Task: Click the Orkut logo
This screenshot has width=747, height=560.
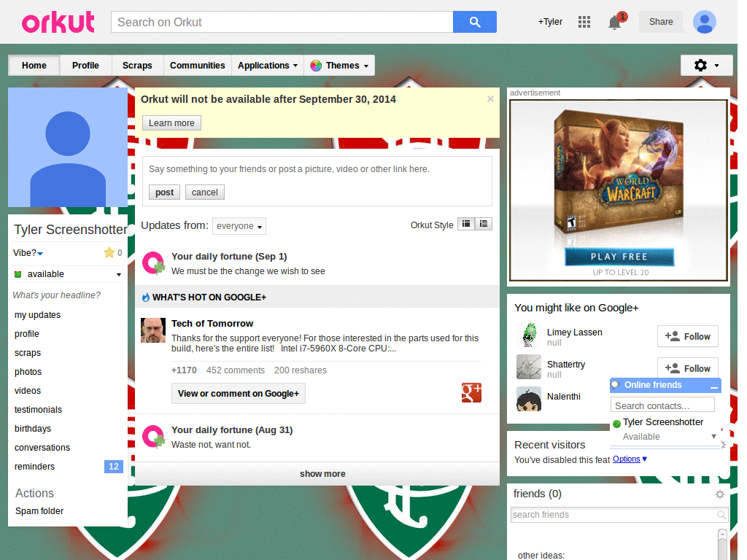Action: (x=58, y=23)
